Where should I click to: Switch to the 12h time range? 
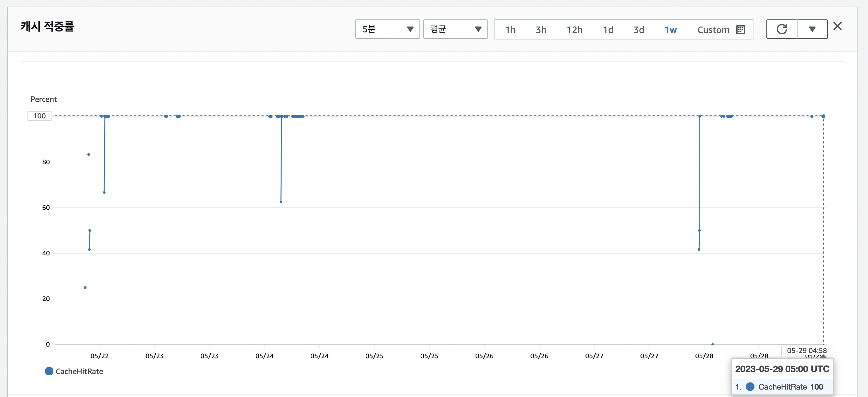(x=574, y=30)
